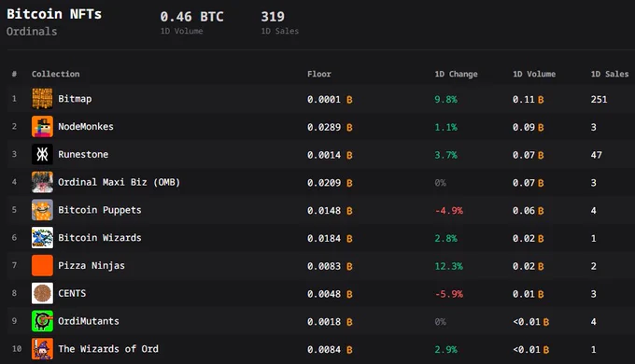Sort by the 1D Volume column header
Image resolution: width=635 pixels, height=364 pixels.
click(534, 74)
